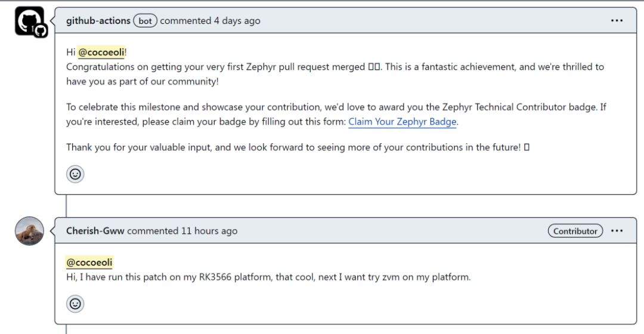Open @cocoeoli mention in bot comment

[x=101, y=52]
